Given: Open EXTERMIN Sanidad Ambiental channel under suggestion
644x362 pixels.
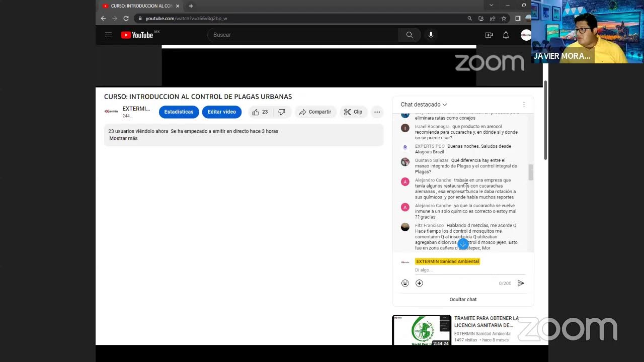Looking at the screenshot, I should pos(483,334).
